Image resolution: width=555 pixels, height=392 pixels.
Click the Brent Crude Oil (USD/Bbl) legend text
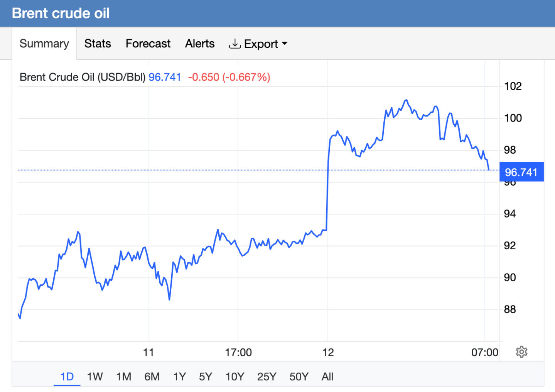[x=83, y=77]
